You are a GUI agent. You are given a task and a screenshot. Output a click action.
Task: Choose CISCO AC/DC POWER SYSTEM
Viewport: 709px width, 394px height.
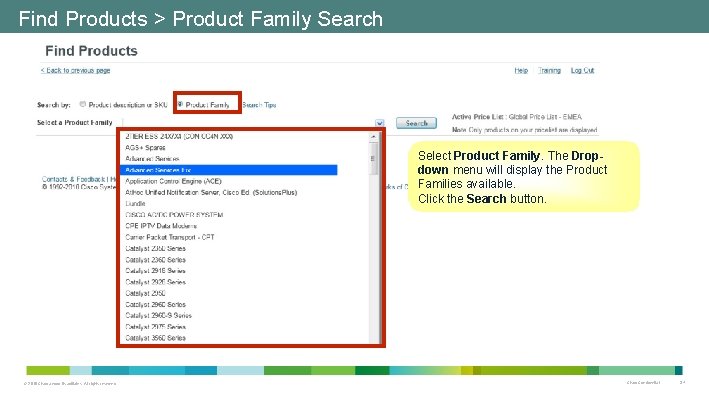click(x=174, y=215)
